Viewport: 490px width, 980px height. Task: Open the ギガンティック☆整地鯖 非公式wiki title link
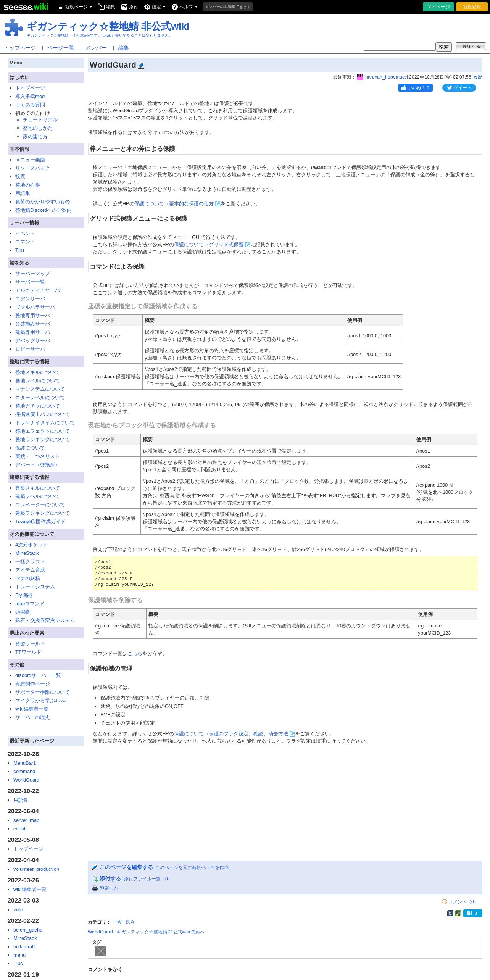pos(108,26)
